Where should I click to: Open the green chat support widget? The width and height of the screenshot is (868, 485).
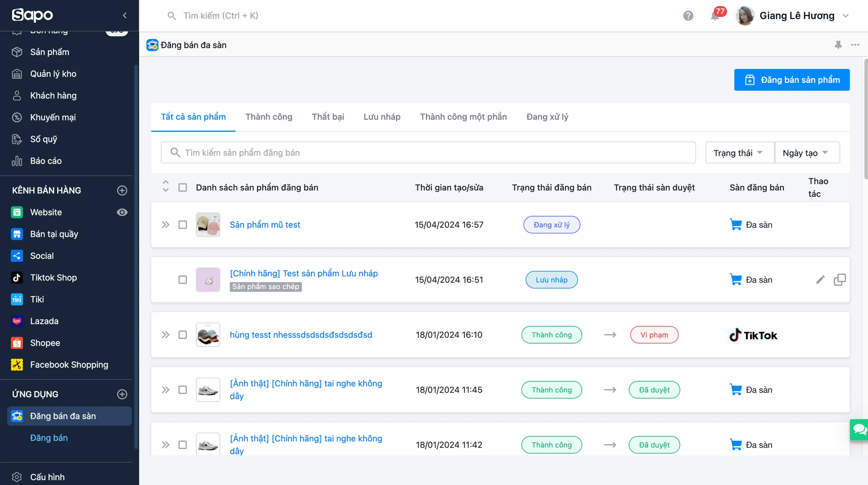[x=860, y=430]
